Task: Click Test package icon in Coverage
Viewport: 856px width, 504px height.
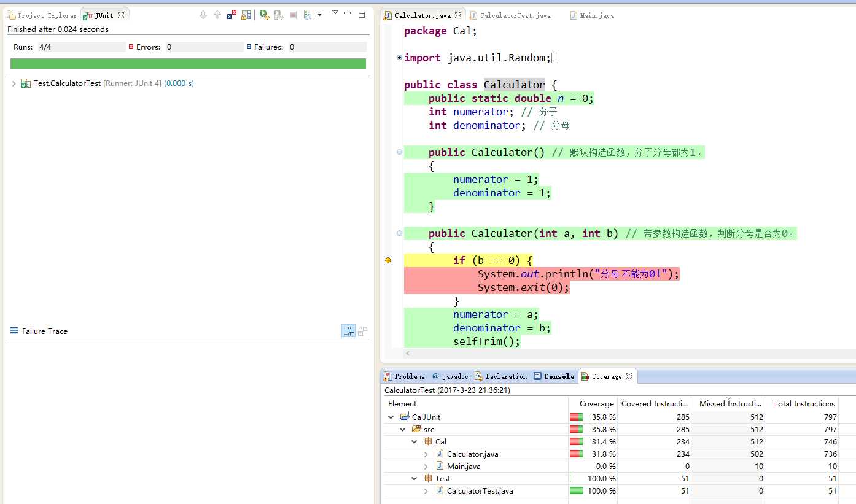Action: tap(428, 478)
